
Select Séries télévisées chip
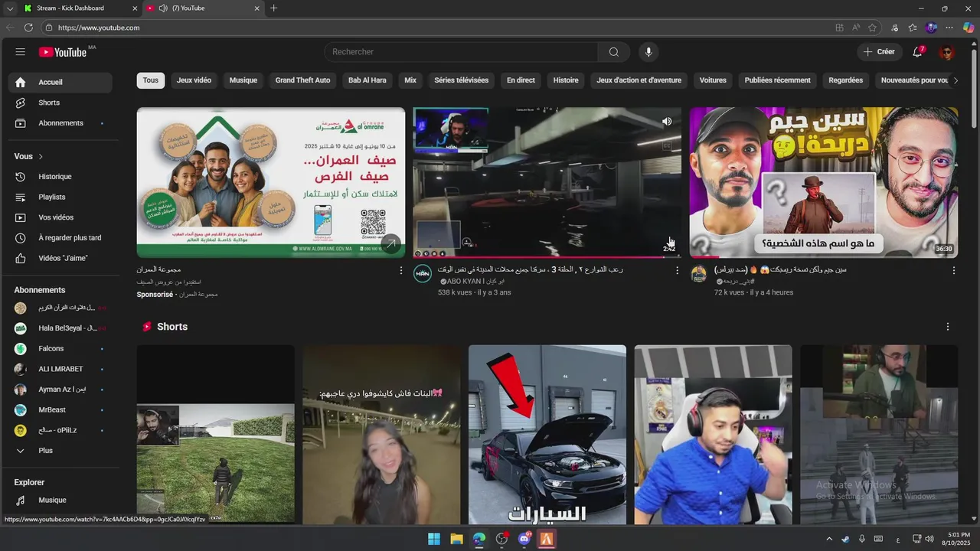(461, 80)
